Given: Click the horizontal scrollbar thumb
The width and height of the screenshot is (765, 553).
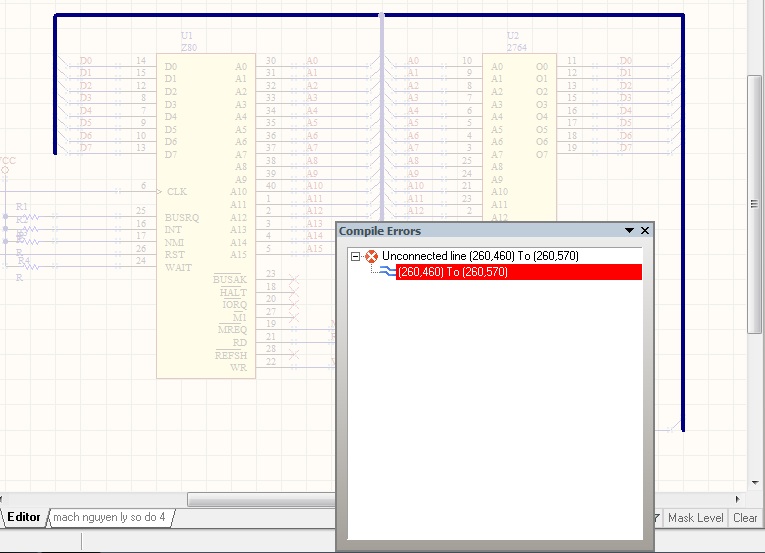Looking at the screenshot, I should coord(262,499).
